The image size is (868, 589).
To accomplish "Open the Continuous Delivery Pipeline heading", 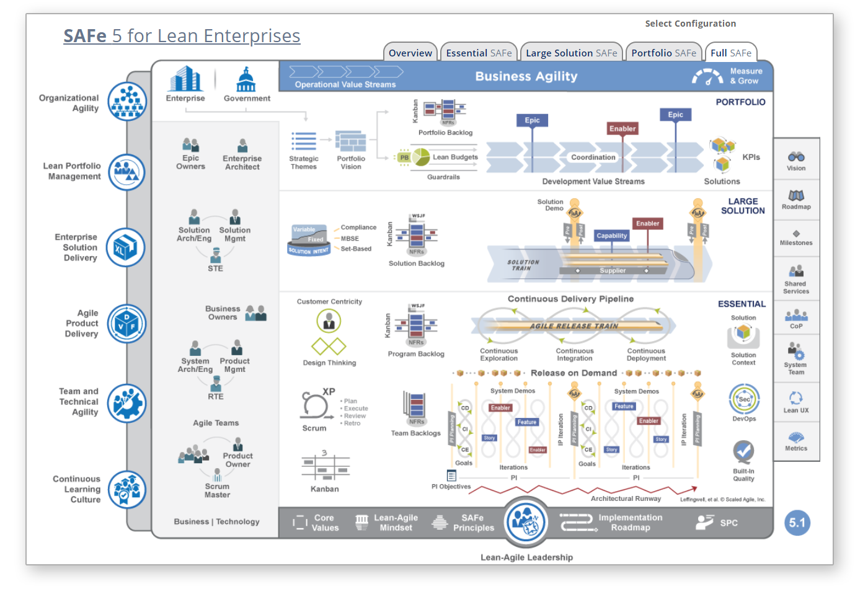I will tap(570, 299).
